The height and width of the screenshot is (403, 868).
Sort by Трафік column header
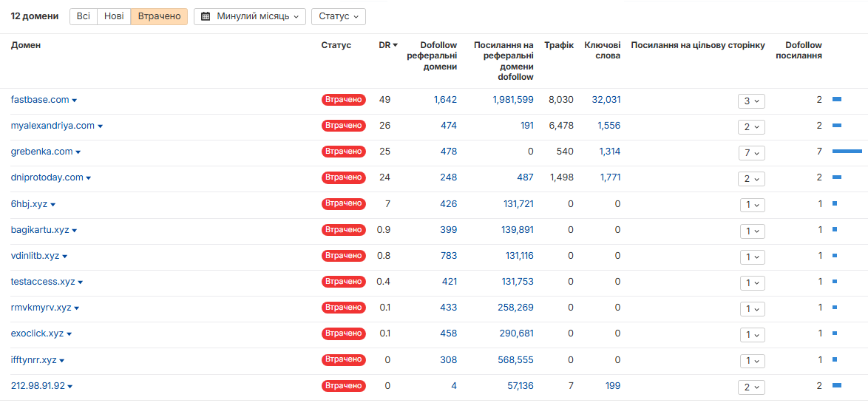tap(558, 46)
